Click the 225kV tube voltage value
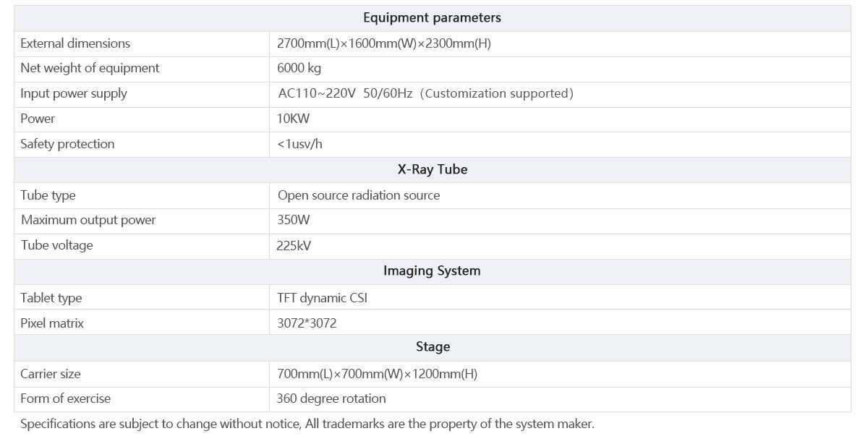Screen dimensions: 868x439 (x=294, y=246)
